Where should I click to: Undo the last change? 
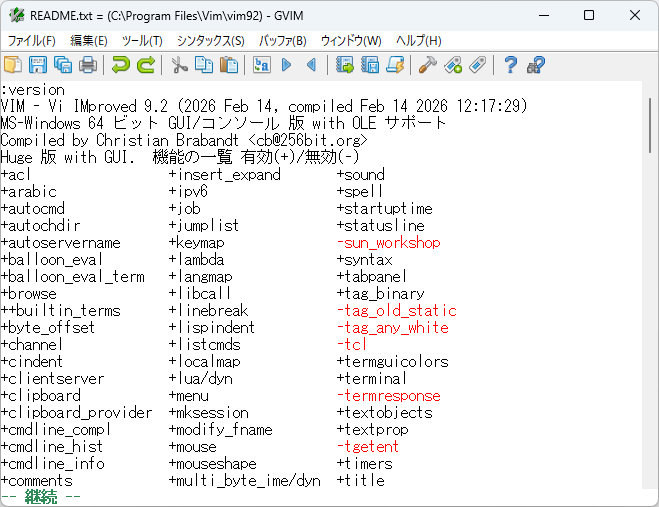tap(121, 65)
